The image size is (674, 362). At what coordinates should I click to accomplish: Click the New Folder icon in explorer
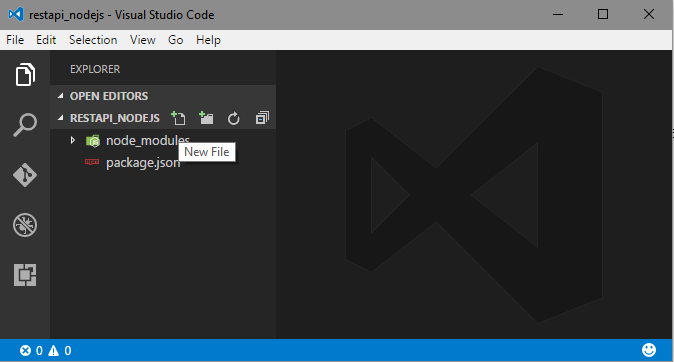click(206, 118)
